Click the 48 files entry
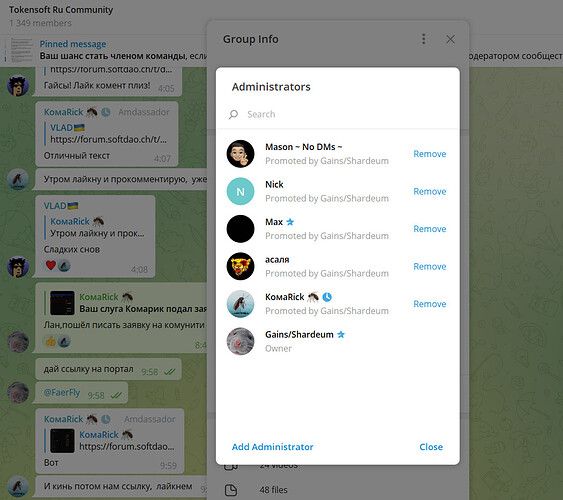Viewport: 563px width, 500px height. click(273, 490)
